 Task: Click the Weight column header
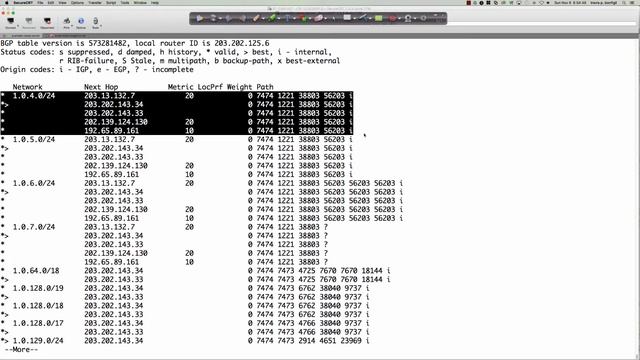coord(240,87)
